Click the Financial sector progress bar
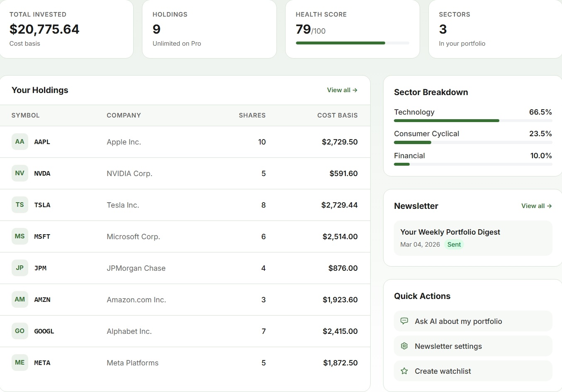Screen dimensions: 562x392 click(x=473, y=164)
